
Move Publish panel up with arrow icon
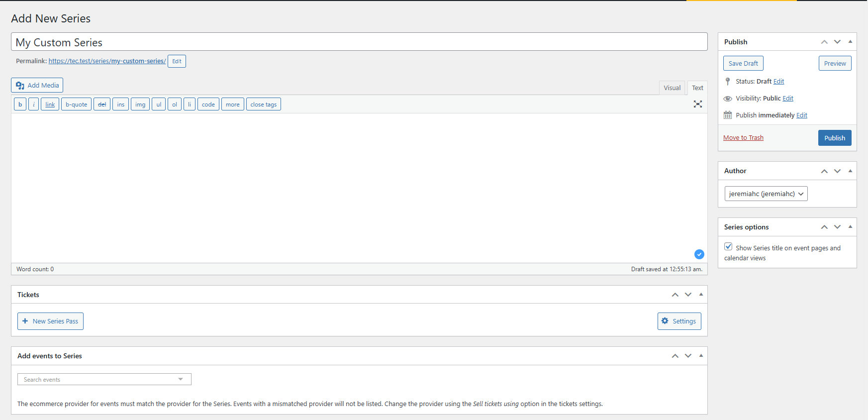pyautogui.click(x=824, y=42)
